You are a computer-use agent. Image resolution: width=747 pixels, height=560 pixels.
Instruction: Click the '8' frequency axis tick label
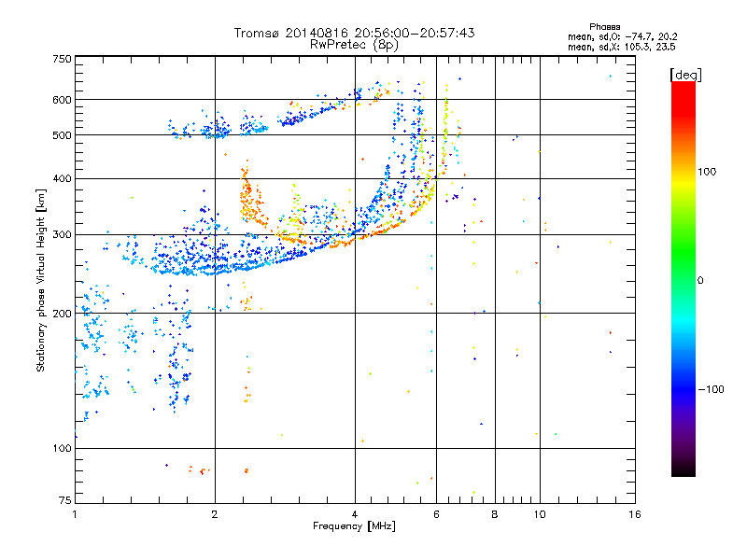point(495,514)
